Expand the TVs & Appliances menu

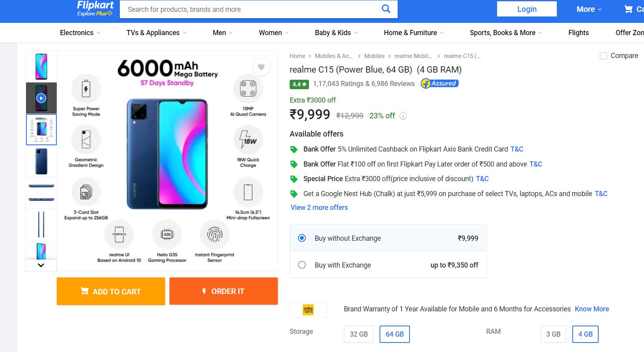click(x=156, y=33)
